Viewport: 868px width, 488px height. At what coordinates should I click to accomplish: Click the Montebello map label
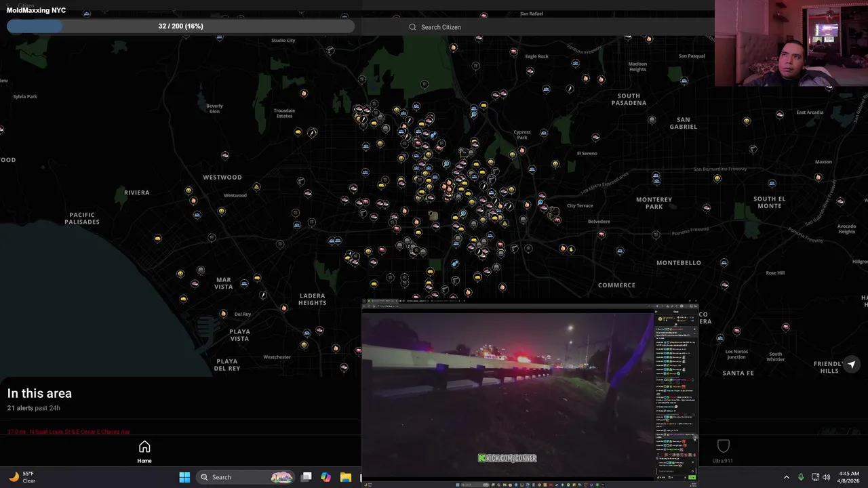tap(679, 263)
